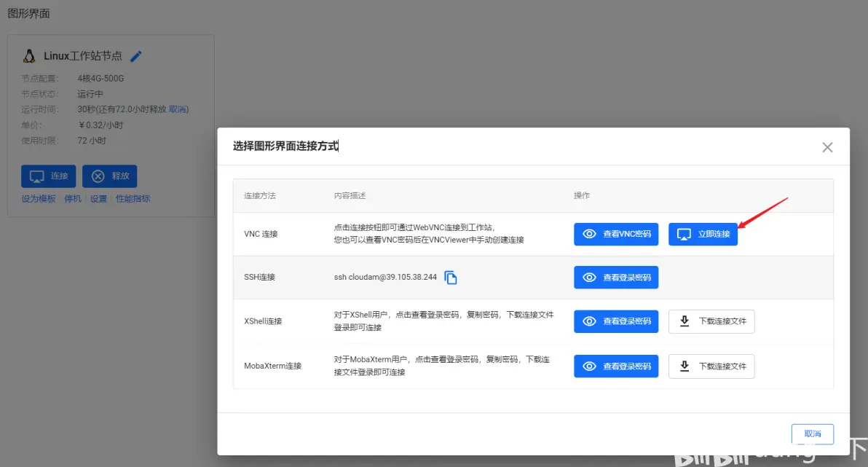This screenshot has height=467, width=868.
Task: Click 设为模板 link
Action: (39, 199)
